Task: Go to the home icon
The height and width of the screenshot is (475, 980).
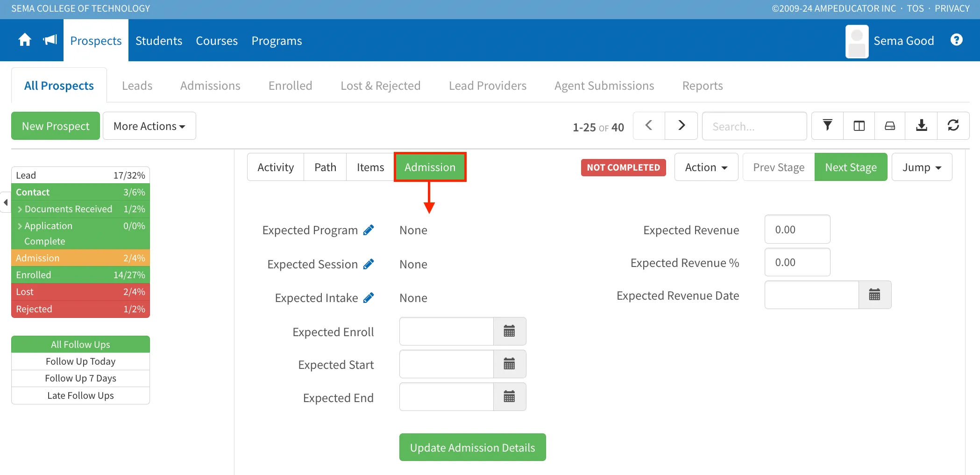Action: click(x=25, y=40)
